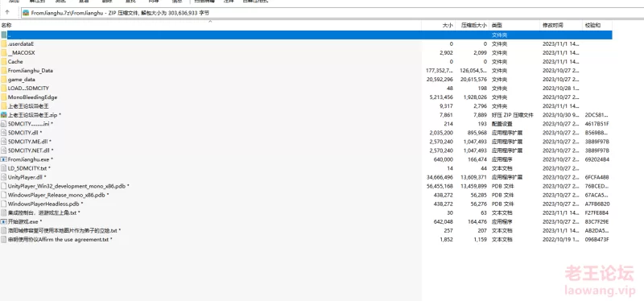Click the LOAD..5DMCITY folder icon
The height and width of the screenshot is (301, 644).
coord(4,89)
